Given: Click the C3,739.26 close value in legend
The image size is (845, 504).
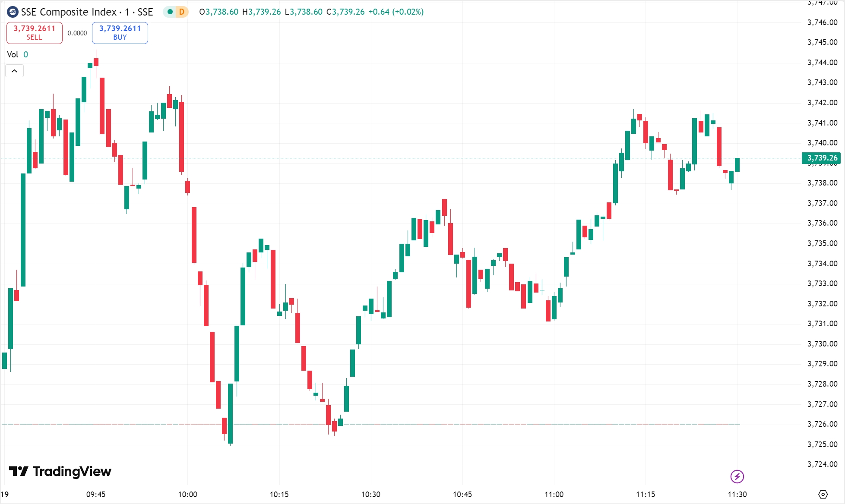Looking at the screenshot, I should click(x=345, y=12).
